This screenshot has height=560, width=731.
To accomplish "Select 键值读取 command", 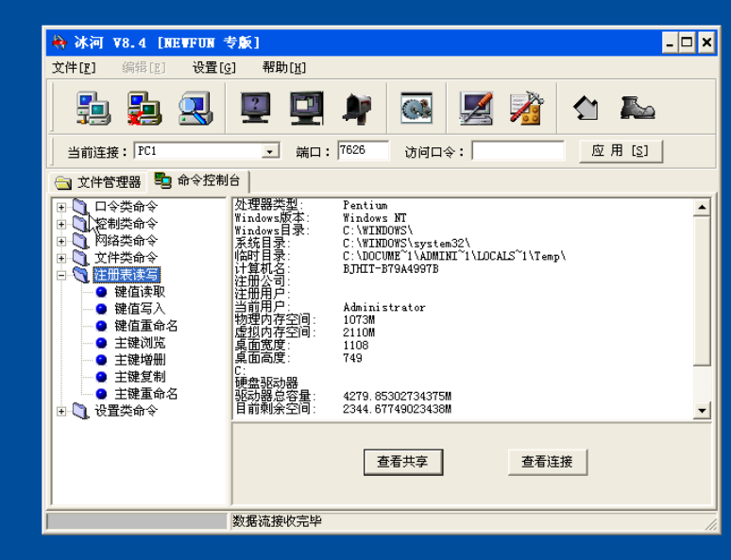I will click(140, 292).
